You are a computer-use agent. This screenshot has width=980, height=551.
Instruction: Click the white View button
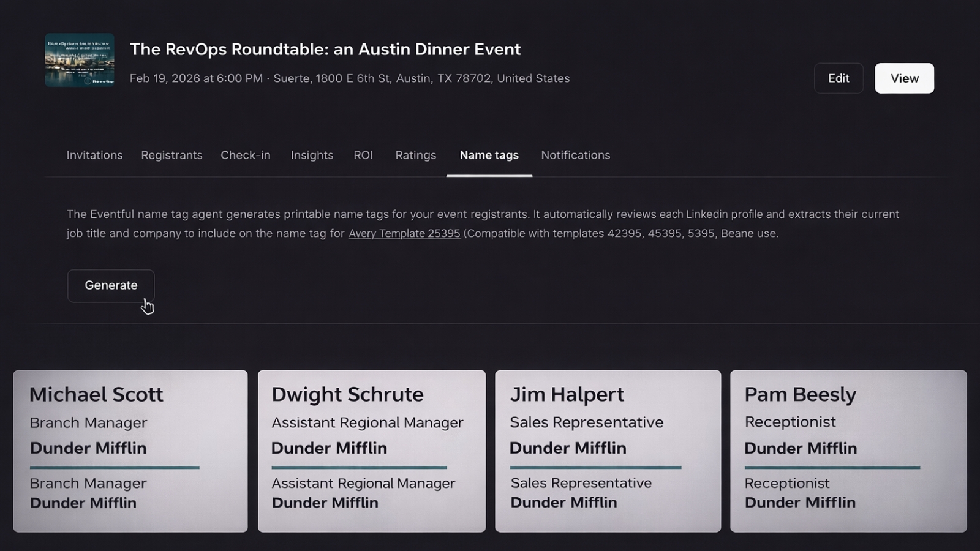tap(904, 78)
